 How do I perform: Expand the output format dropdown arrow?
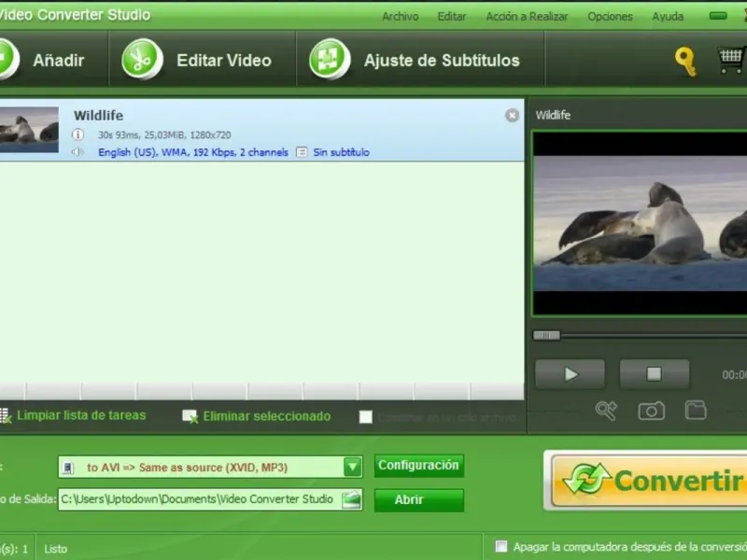353,468
